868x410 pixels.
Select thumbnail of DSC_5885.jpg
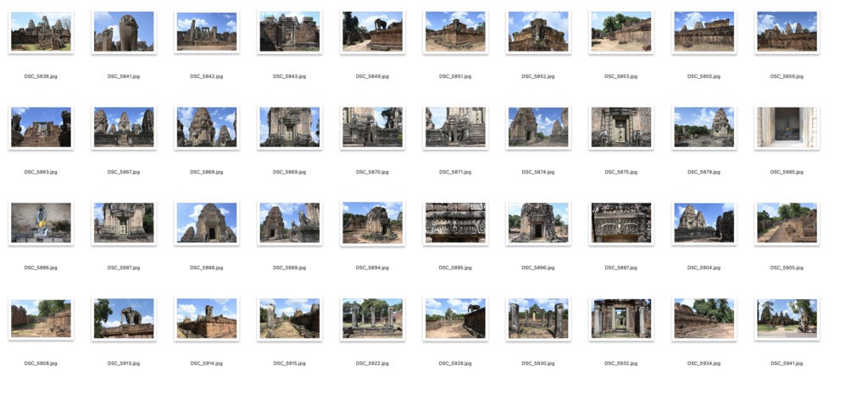[787, 127]
